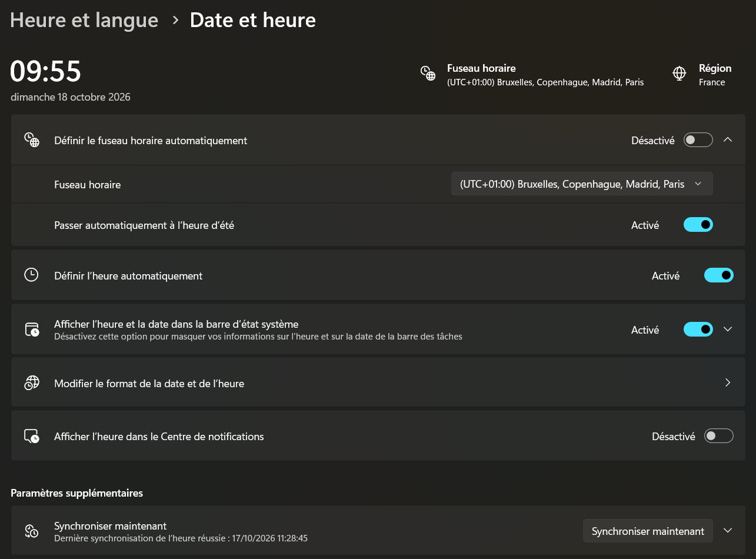Click the sync icon next to 'Synchroniser maintenant' title
Screen dimensions: 756x559
(x=31, y=531)
